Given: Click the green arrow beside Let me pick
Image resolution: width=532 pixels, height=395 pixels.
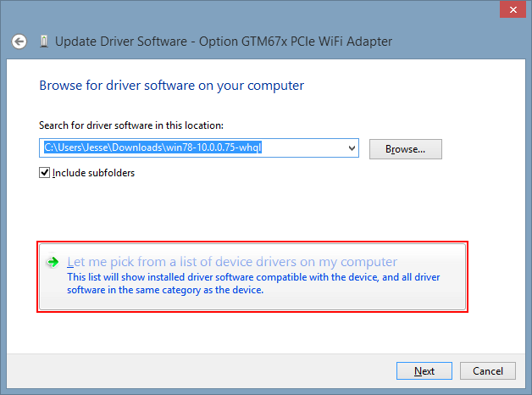Looking at the screenshot, I should coord(53,262).
